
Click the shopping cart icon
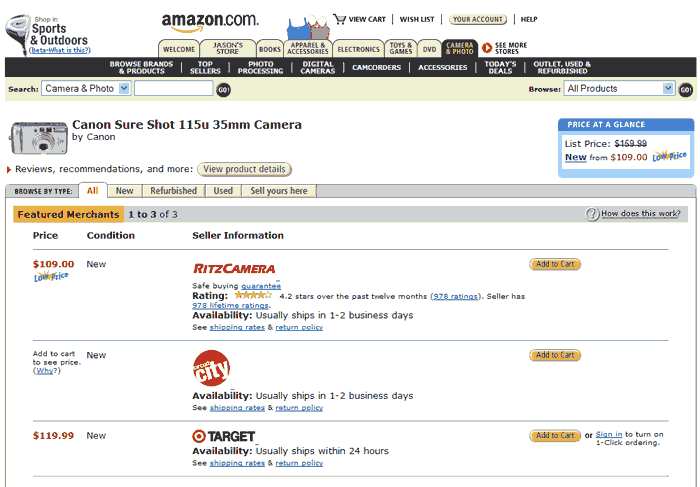point(339,18)
